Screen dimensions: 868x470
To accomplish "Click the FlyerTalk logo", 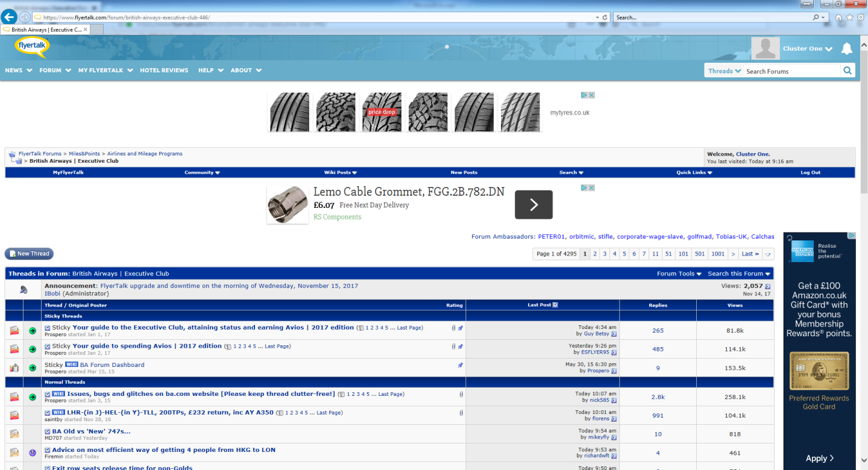I will pyautogui.click(x=32, y=47).
